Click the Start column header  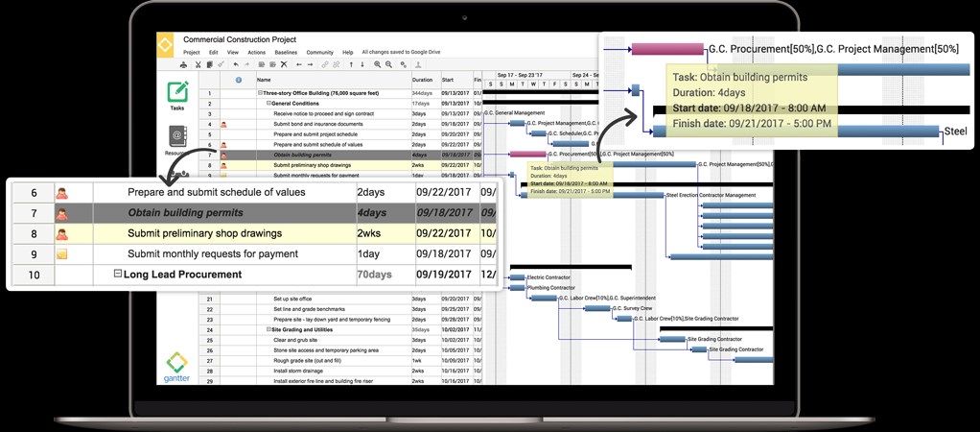(x=456, y=80)
